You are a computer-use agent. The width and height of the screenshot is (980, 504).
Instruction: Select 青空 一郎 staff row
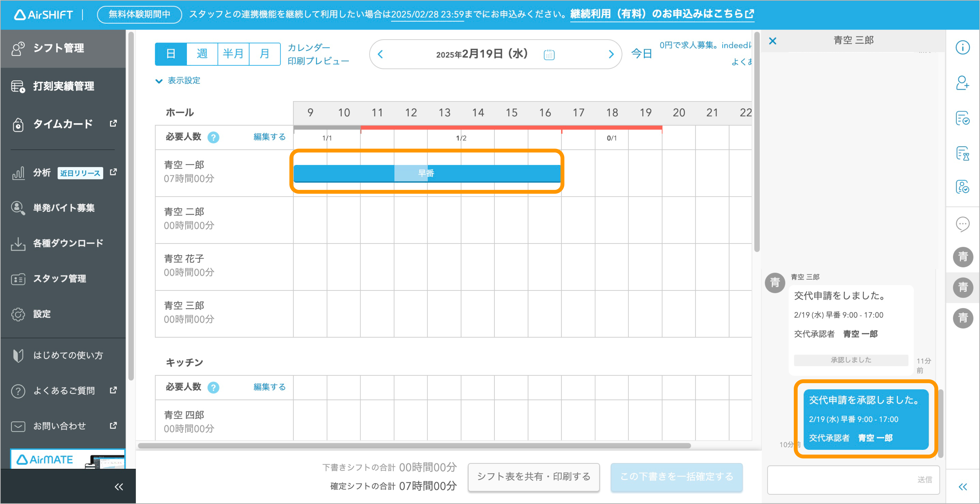pos(224,173)
